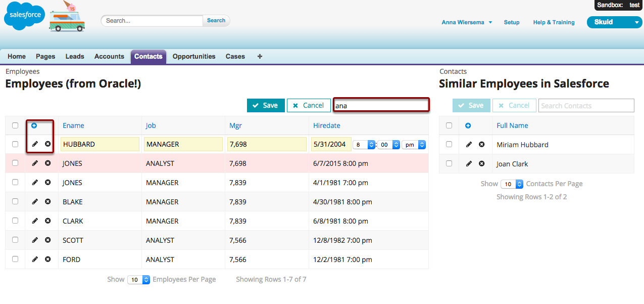Edit the SCOTT row using pencil icon

(x=35, y=240)
